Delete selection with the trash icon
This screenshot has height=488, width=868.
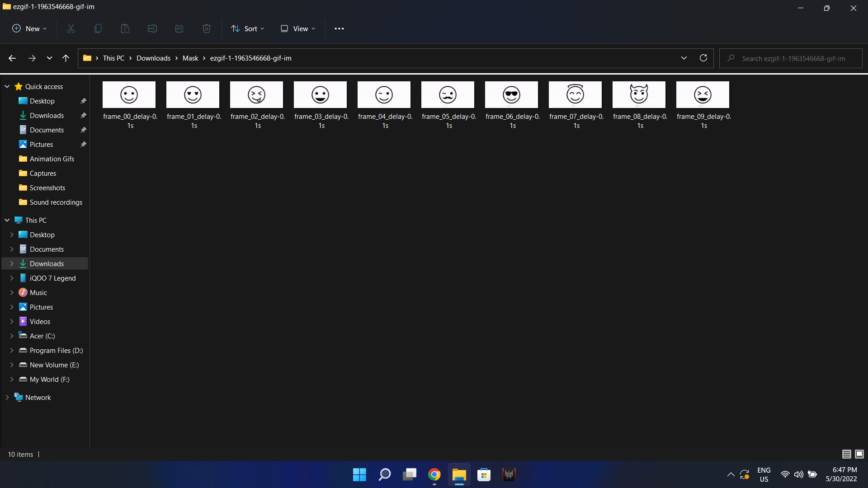tap(207, 28)
